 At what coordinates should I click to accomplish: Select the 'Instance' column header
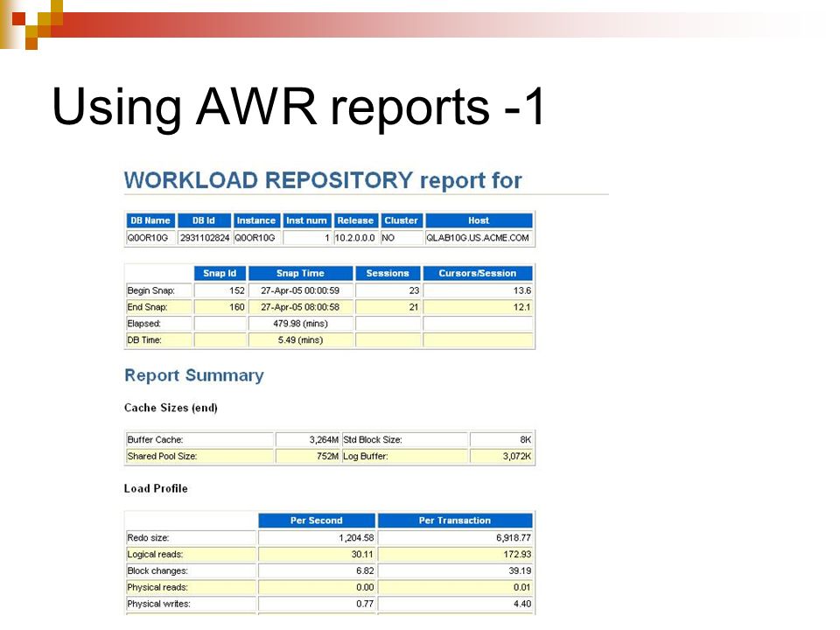tap(256, 220)
